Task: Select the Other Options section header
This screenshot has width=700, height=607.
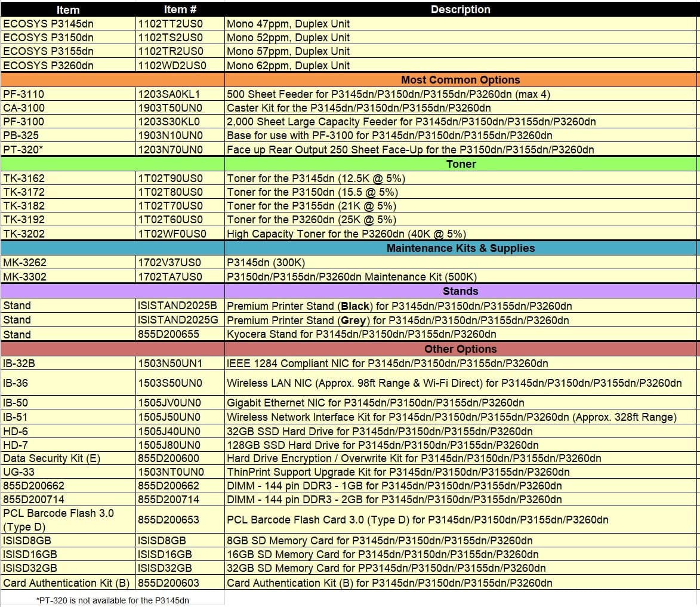Action: pos(460,349)
